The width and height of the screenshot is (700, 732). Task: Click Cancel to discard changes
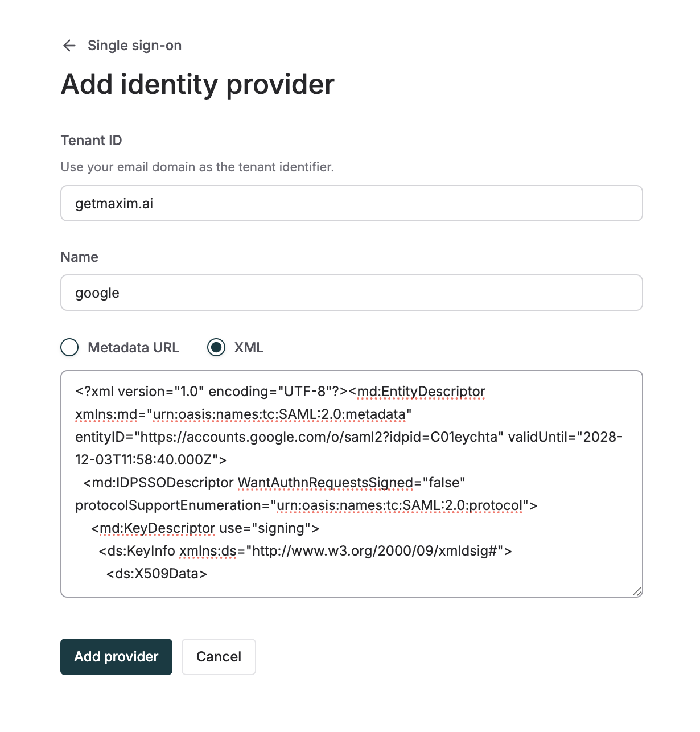(x=219, y=656)
